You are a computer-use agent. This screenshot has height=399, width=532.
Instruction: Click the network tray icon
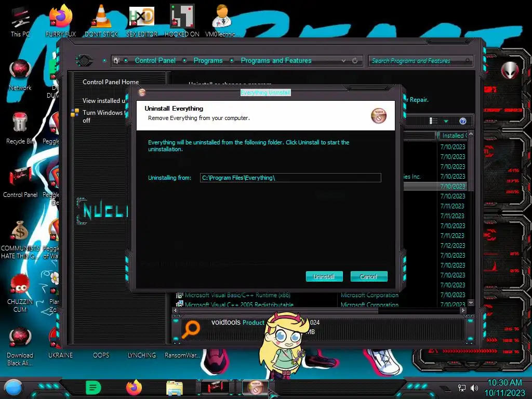[x=462, y=388]
